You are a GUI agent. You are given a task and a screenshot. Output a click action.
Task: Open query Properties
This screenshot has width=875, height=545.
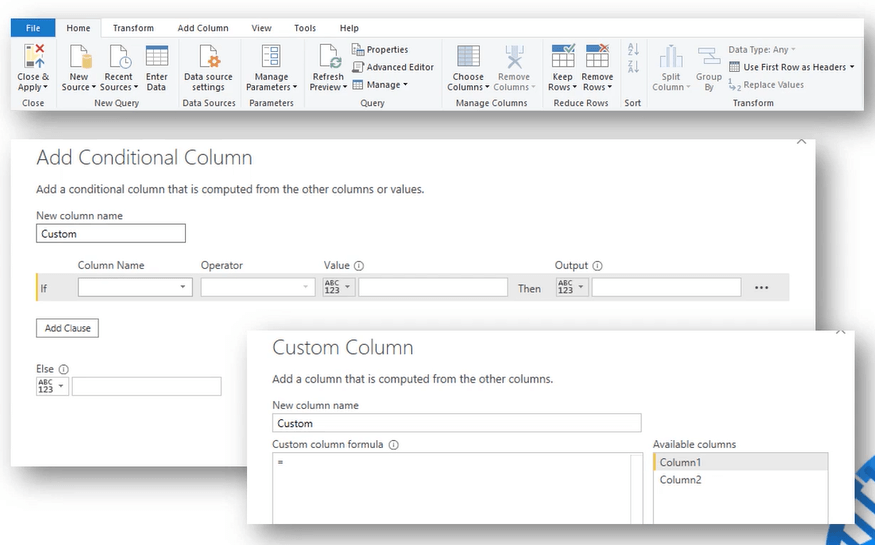[x=380, y=50]
